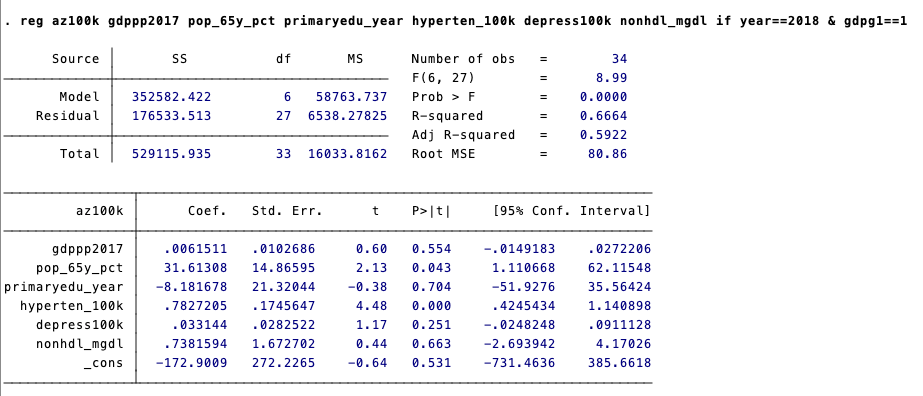Select the Number of obs value 34
The image size is (923, 396).
(619, 59)
